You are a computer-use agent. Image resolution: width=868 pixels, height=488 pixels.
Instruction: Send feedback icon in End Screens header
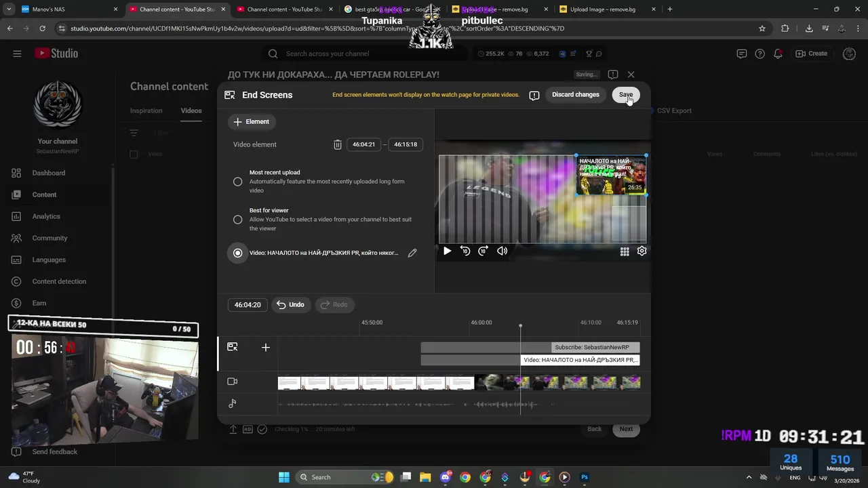534,96
